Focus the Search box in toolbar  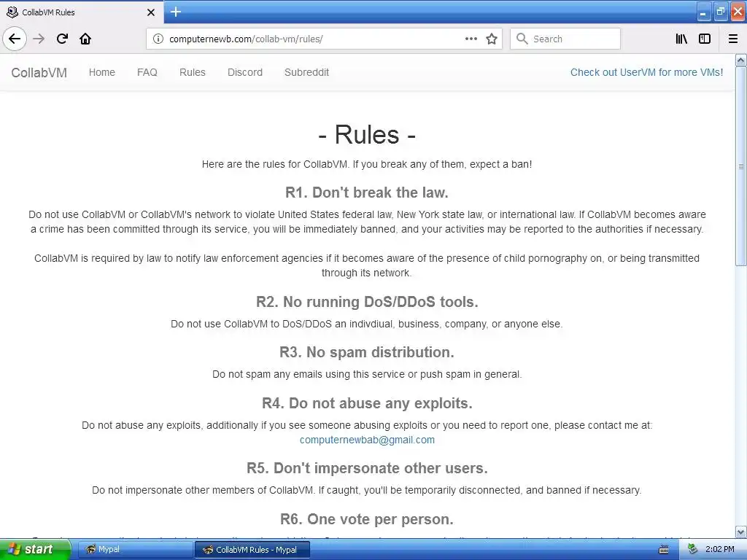coord(565,39)
